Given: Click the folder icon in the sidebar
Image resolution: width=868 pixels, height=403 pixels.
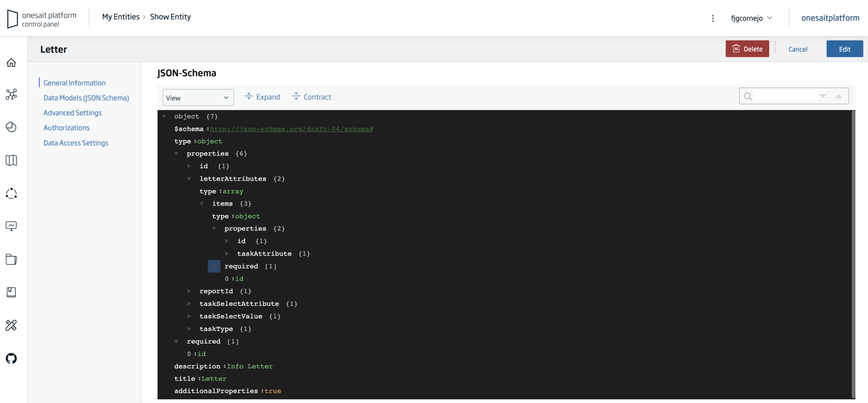Looking at the screenshot, I should click(x=11, y=259).
